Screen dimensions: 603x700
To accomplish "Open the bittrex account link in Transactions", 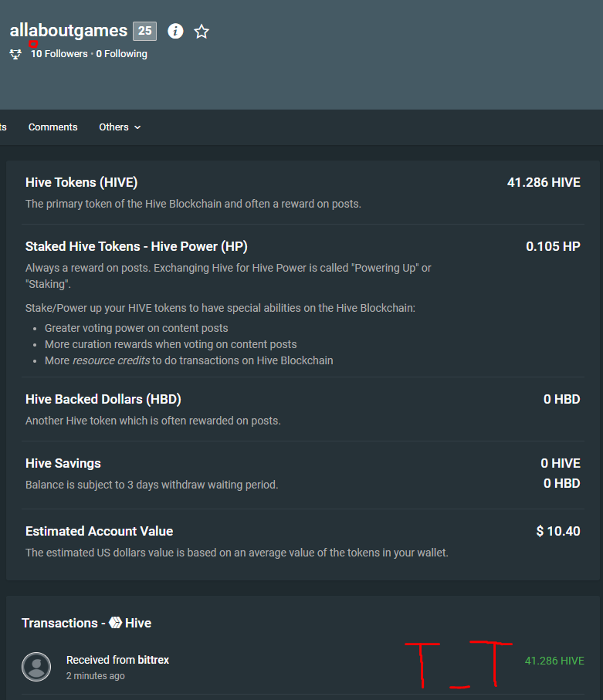I will (153, 660).
